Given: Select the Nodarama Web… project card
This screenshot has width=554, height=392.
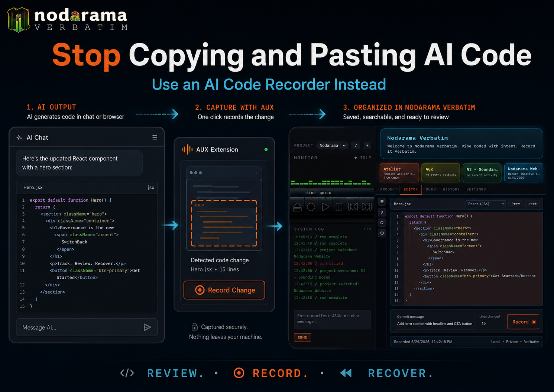Looking at the screenshot, I should tap(524, 173).
